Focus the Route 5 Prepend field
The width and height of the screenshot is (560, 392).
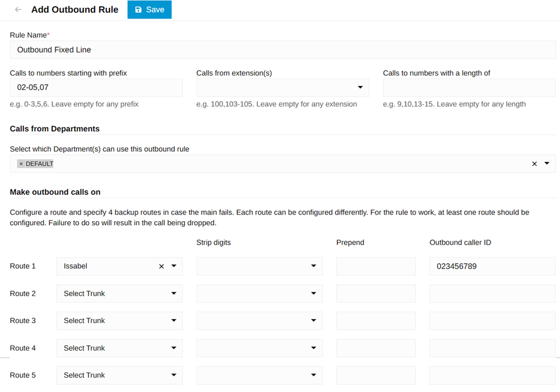coord(376,375)
